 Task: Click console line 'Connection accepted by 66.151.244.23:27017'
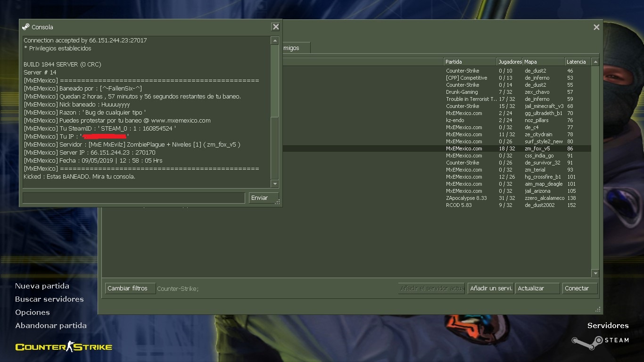(x=85, y=41)
